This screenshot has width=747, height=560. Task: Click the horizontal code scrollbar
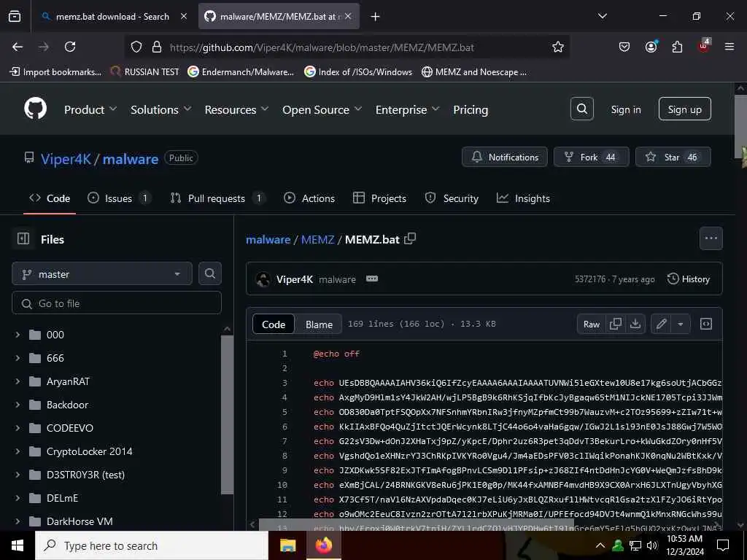tap(416, 525)
